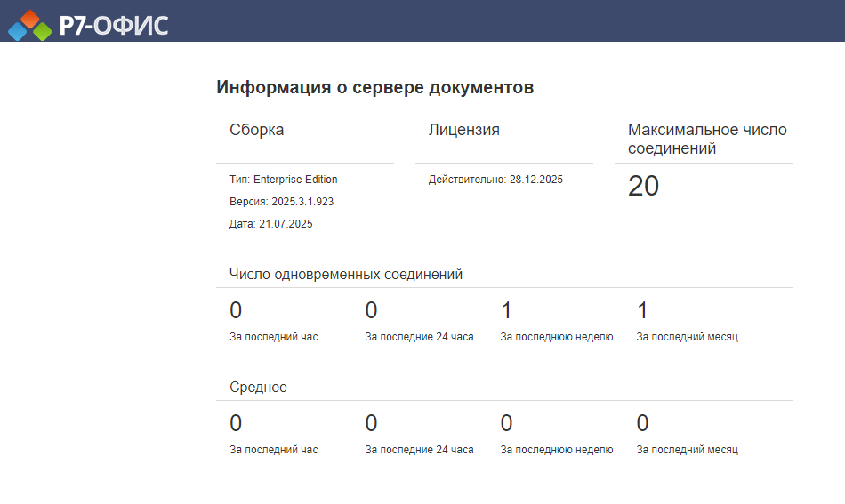Image resolution: width=845 pixels, height=504 pixels.
Task: Click the 'Число одновременных соединений' section header
Action: (346, 275)
